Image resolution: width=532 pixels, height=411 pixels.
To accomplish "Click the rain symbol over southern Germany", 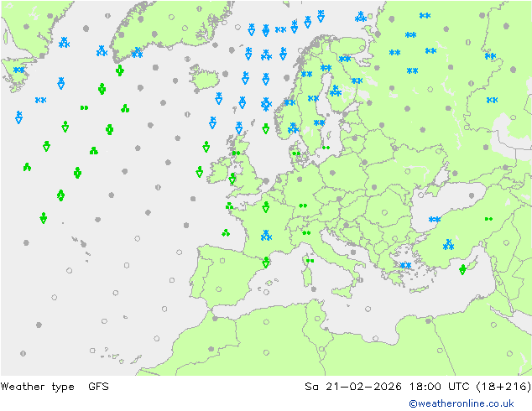I will pos(303,205).
